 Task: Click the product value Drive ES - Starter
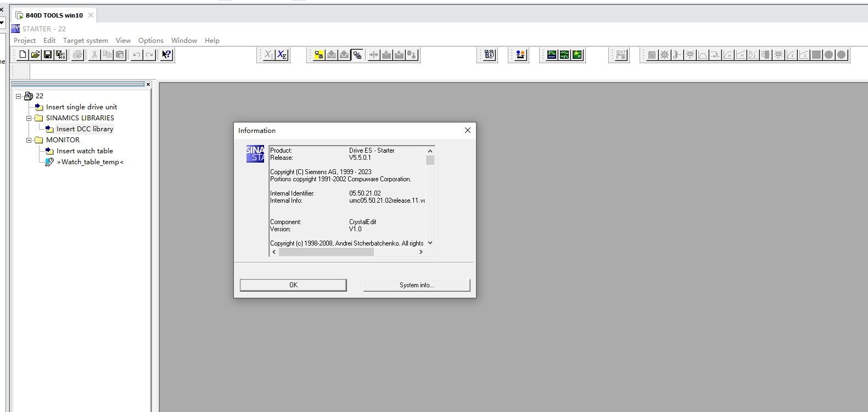pyautogui.click(x=372, y=151)
